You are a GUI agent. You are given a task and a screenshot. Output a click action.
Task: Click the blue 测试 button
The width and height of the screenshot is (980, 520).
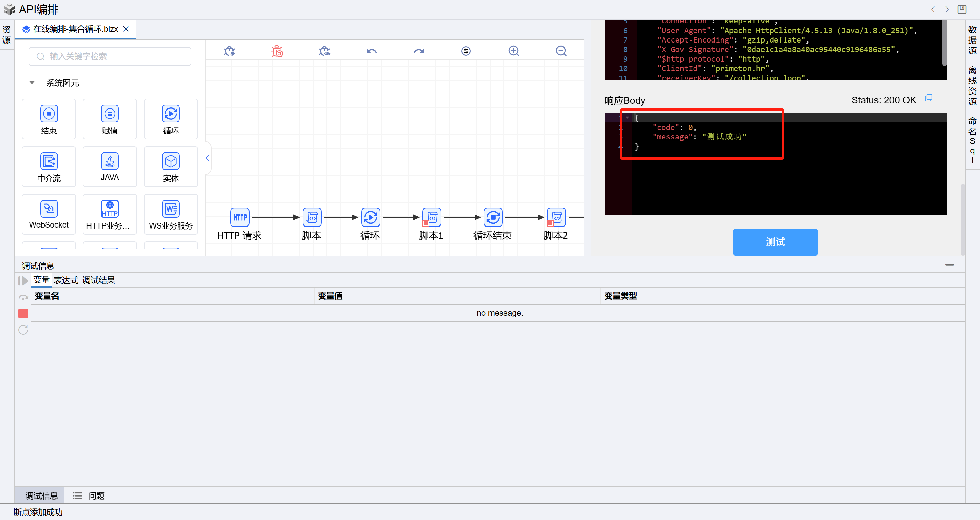pyautogui.click(x=775, y=242)
